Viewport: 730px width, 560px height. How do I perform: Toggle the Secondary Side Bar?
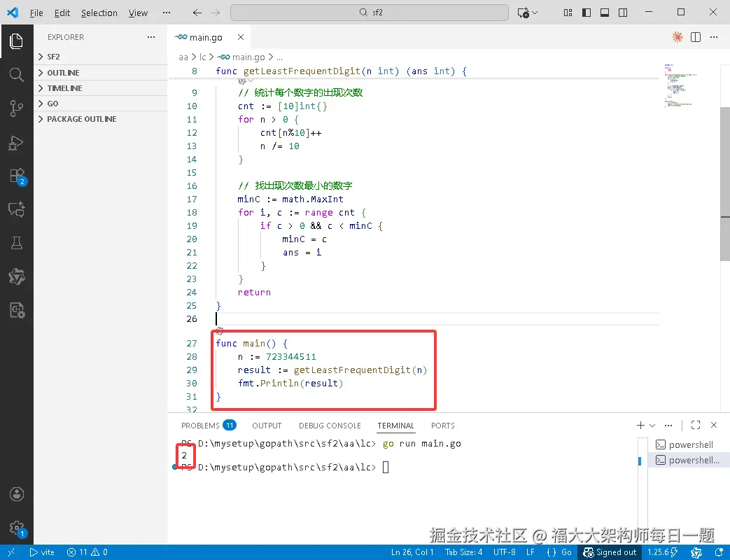coord(623,13)
